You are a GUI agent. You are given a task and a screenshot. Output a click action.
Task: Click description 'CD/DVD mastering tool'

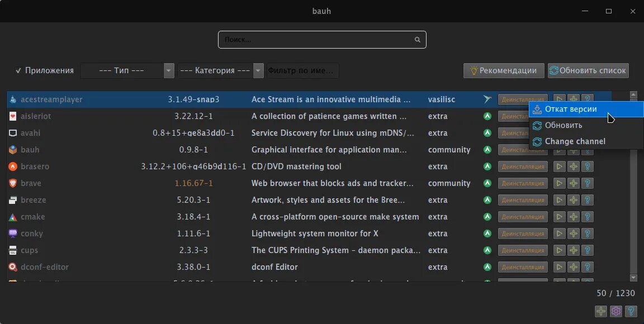tap(296, 166)
